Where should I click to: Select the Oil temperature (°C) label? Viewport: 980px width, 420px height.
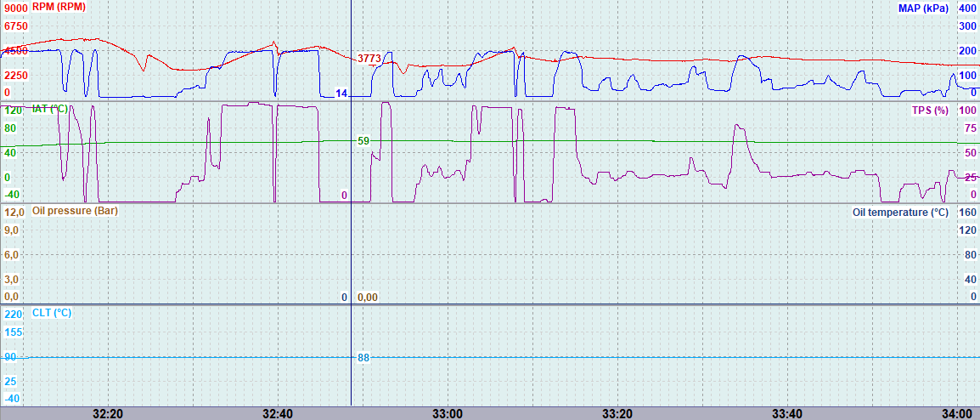point(899,212)
